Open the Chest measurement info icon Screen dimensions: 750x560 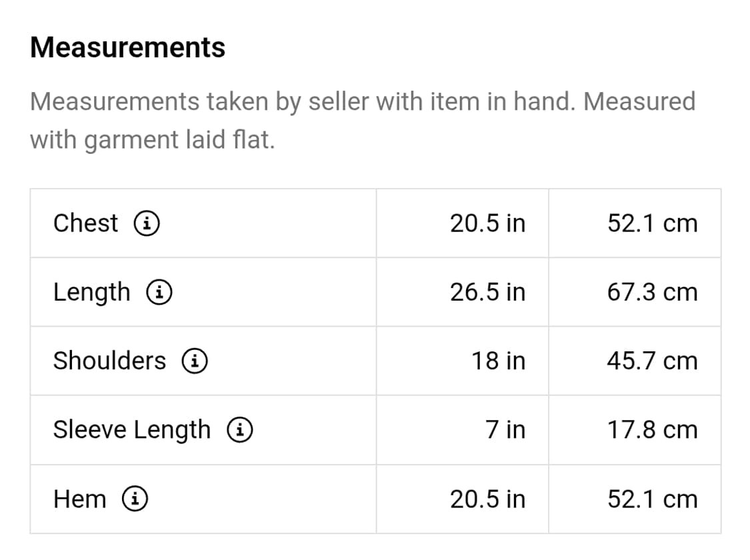[147, 223]
